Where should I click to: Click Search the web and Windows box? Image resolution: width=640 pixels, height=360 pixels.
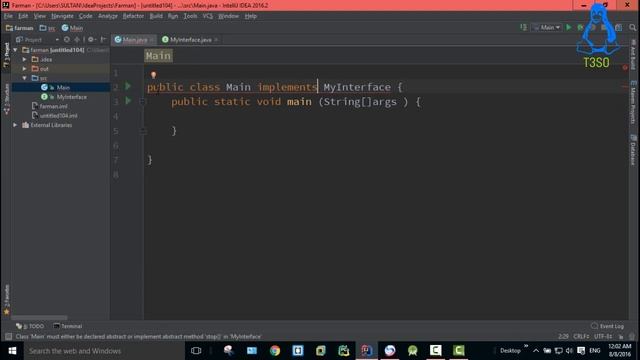[104, 351]
